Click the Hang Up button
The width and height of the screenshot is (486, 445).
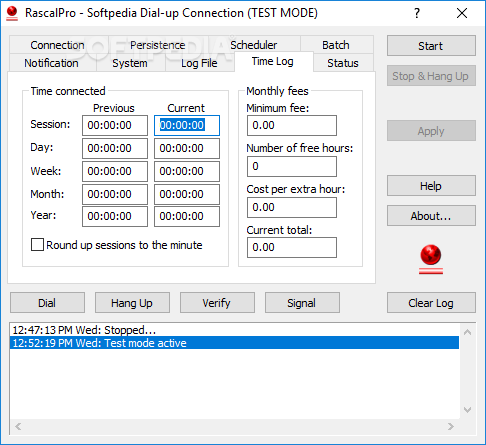tap(132, 303)
